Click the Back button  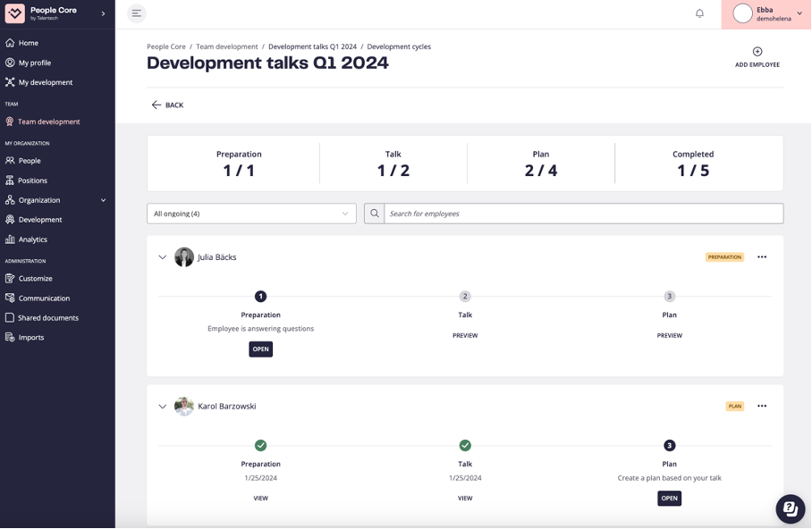point(167,105)
